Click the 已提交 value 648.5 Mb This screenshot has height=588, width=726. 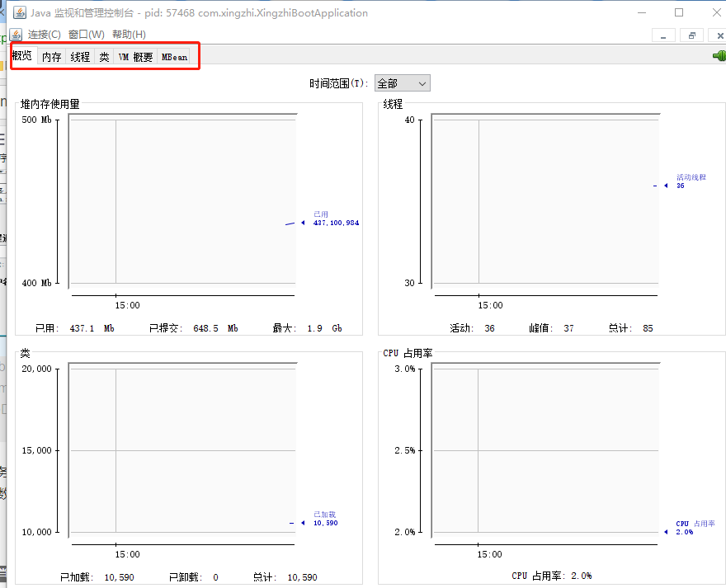tap(215, 328)
